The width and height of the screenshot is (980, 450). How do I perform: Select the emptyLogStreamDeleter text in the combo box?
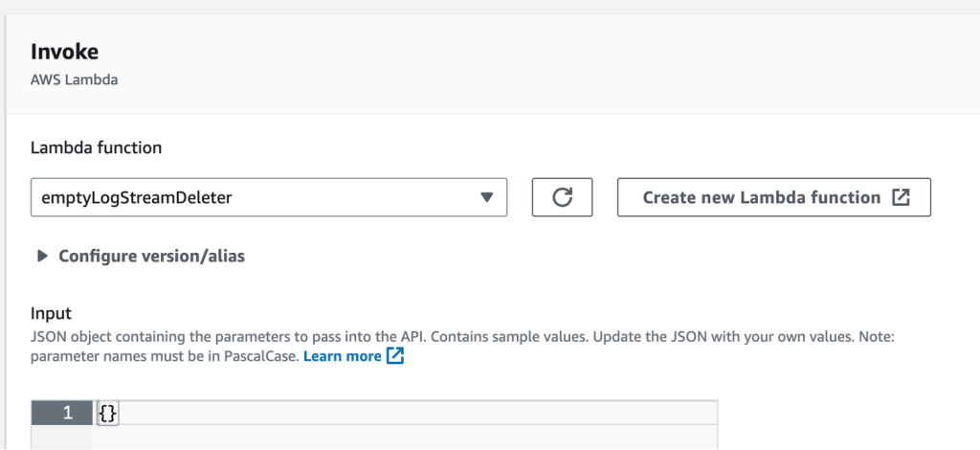click(x=137, y=198)
